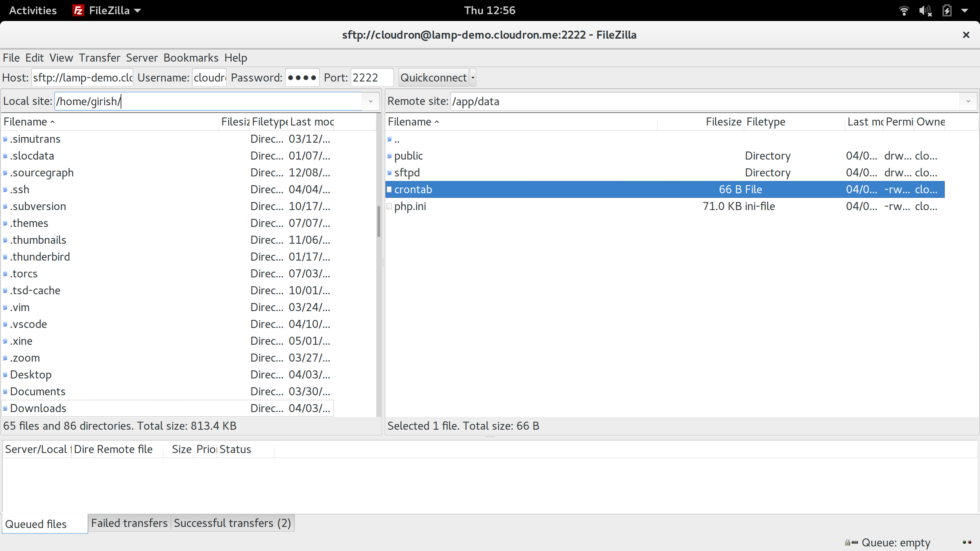
Task: Expand the Local site path dropdown
Action: (x=371, y=101)
